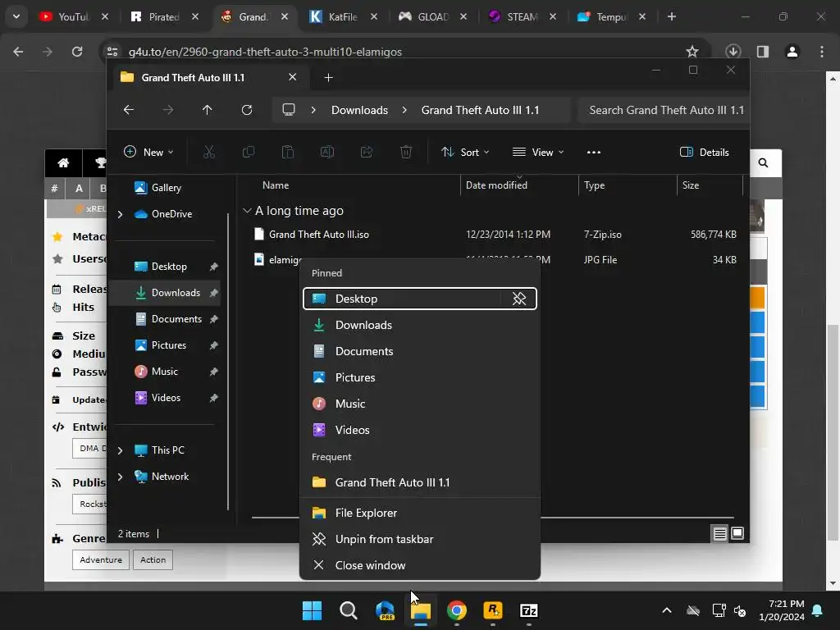Image resolution: width=840 pixels, height=630 pixels.
Task: Open Google Chrome from the taskbar
Action: (x=457, y=610)
